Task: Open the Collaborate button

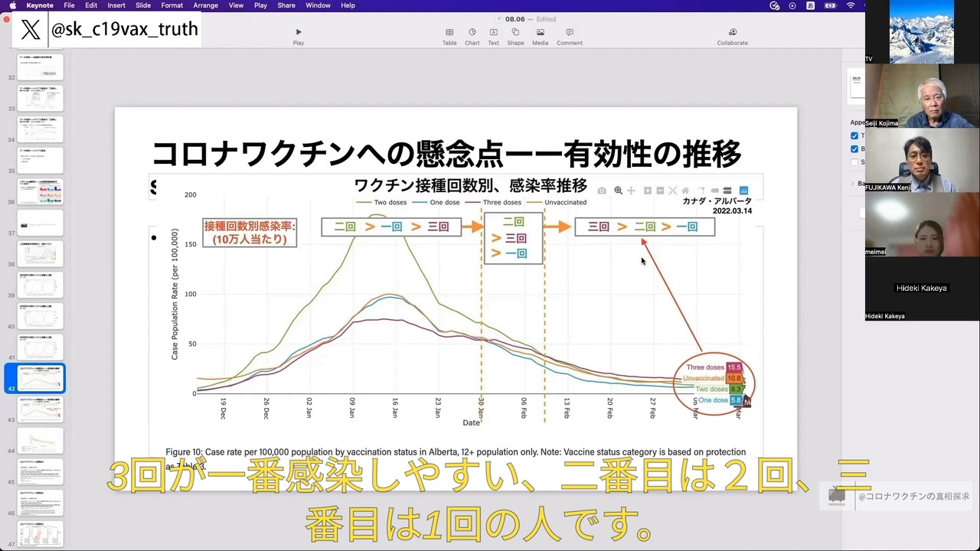Action: pyautogui.click(x=733, y=37)
